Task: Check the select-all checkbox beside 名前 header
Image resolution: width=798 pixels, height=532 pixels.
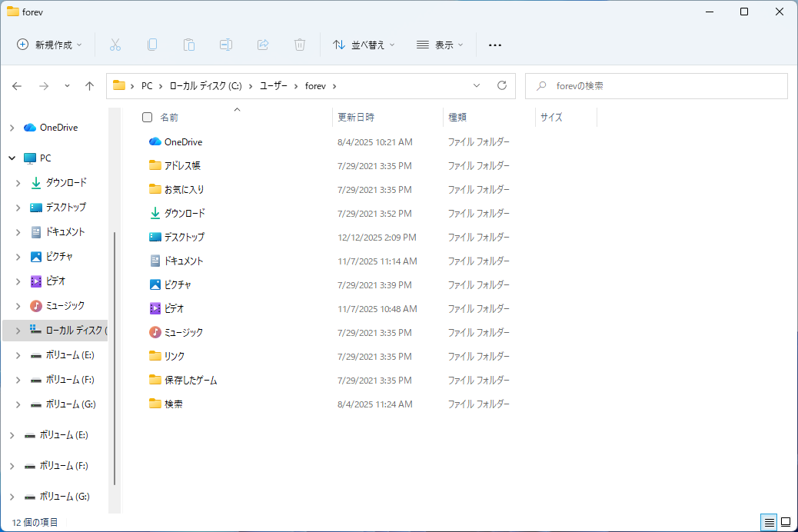Action: pos(147,117)
